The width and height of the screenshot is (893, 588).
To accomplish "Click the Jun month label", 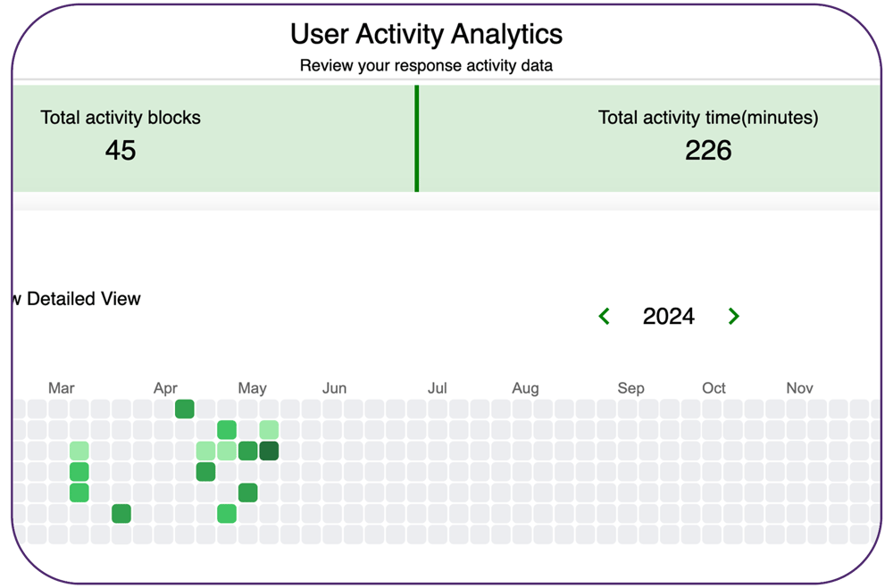I will pyautogui.click(x=334, y=388).
